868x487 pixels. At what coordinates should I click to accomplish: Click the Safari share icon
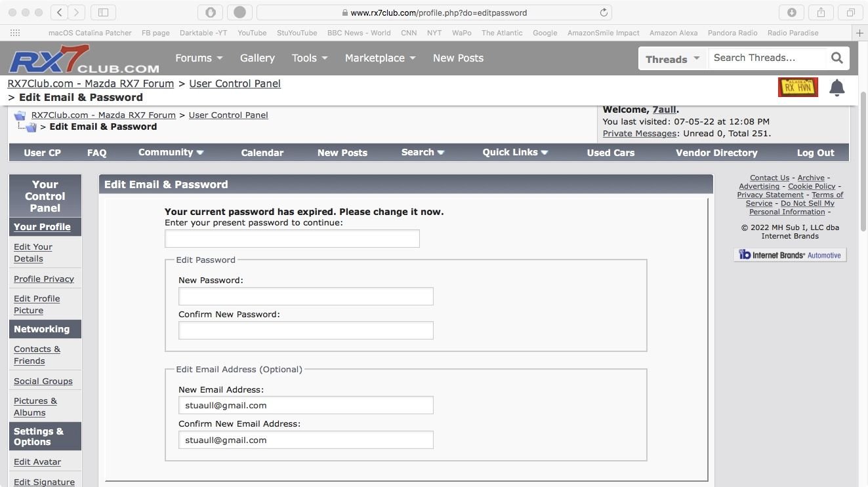click(x=821, y=12)
